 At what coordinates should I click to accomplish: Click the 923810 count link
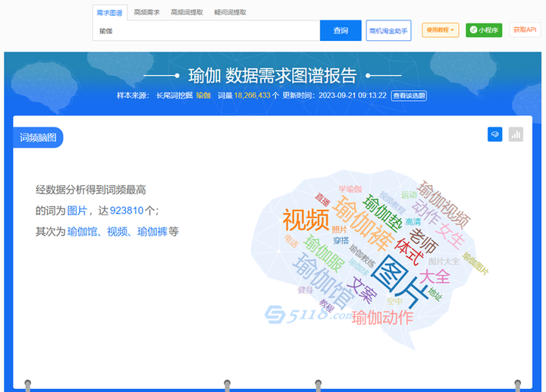pyautogui.click(x=127, y=211)
